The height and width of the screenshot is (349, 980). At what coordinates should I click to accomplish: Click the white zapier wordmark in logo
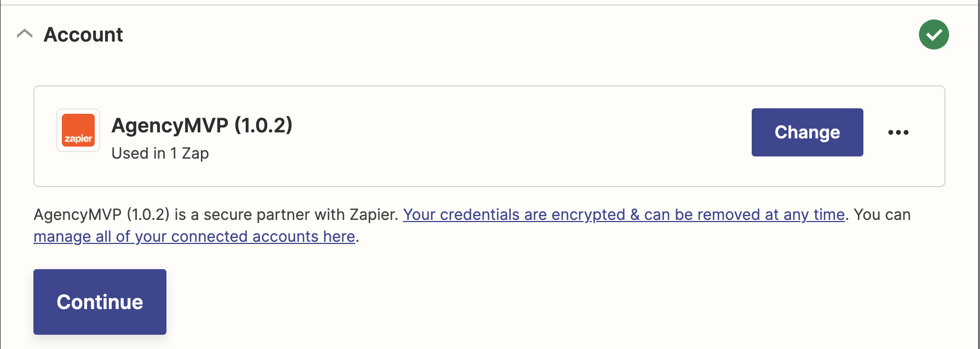(x=78, y=138)
